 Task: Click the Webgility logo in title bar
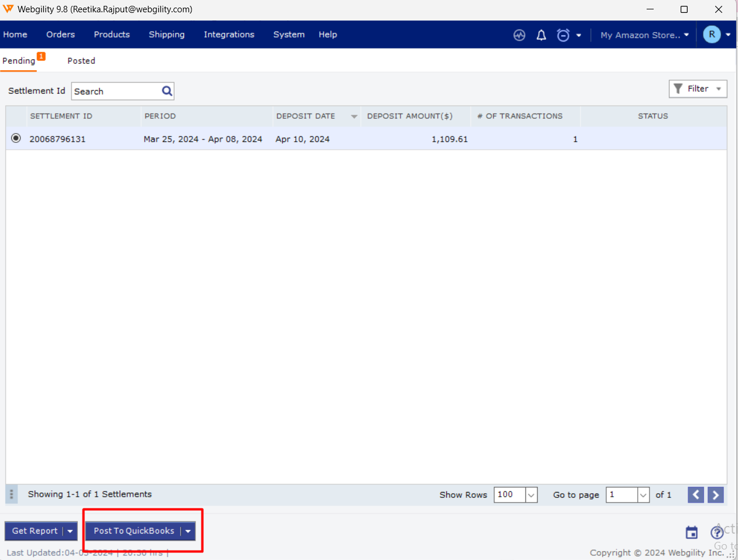pyautogui.click(x=8, y=9)
